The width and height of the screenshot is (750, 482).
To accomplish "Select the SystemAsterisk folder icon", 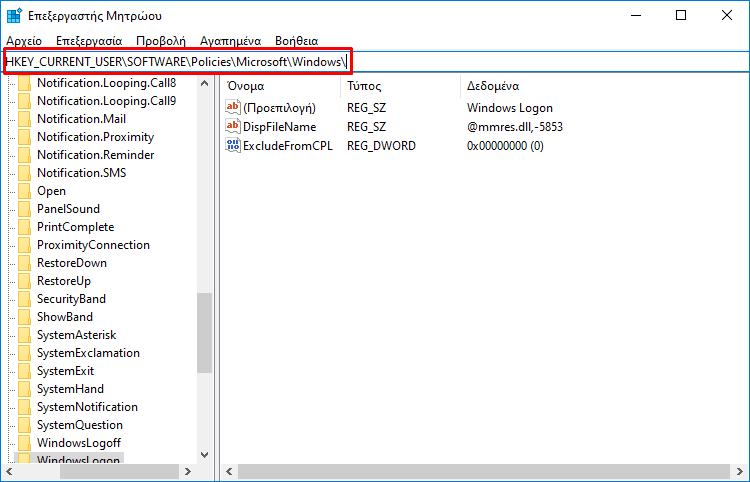I will coord(24,335).
